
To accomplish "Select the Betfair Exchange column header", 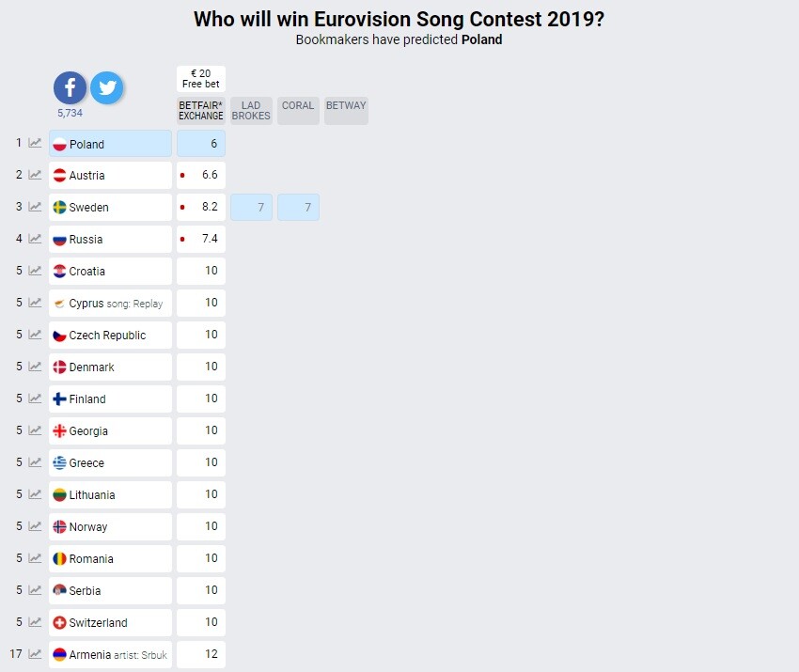I will [x=201, y=111].
